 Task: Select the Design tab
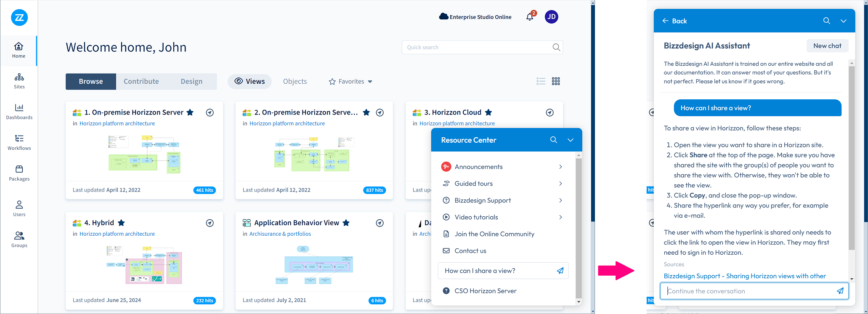(x=191, y=81)
